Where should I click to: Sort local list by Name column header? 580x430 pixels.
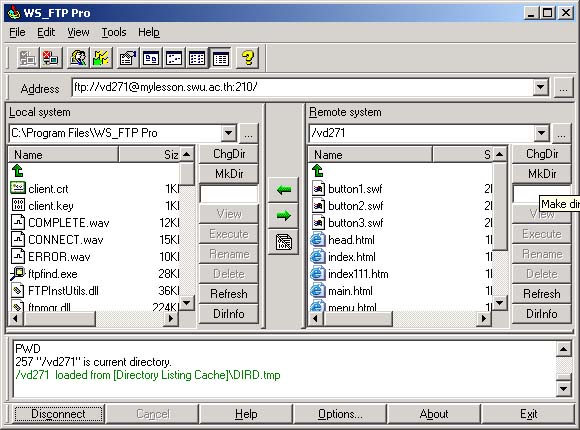click(x=63, y=154)
